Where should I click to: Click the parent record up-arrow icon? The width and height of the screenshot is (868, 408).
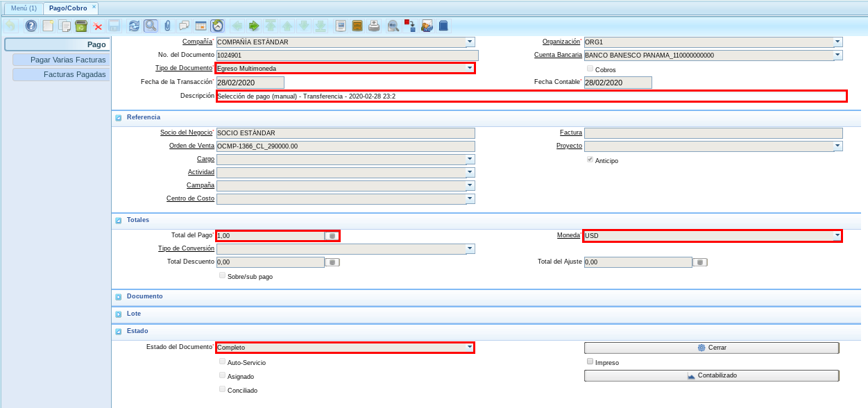click(x=287, y=26)
